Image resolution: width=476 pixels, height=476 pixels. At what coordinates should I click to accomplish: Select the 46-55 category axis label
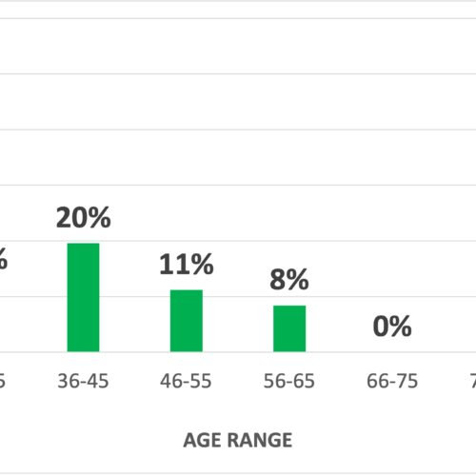coord(186,381)
